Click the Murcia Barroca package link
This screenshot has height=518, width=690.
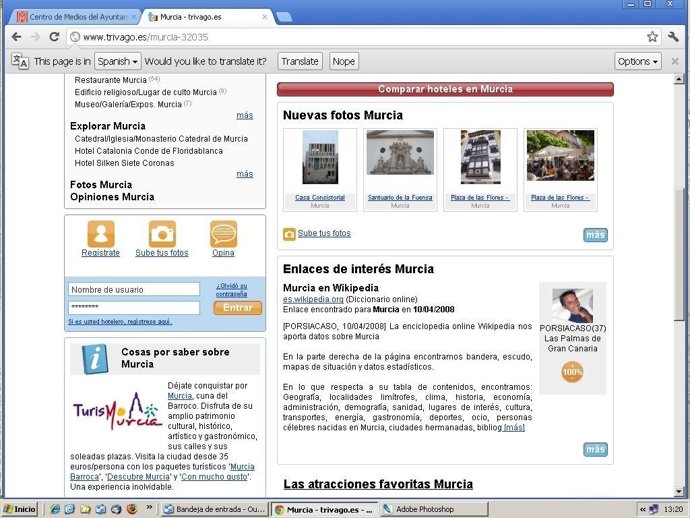click(x=162, y=471)
